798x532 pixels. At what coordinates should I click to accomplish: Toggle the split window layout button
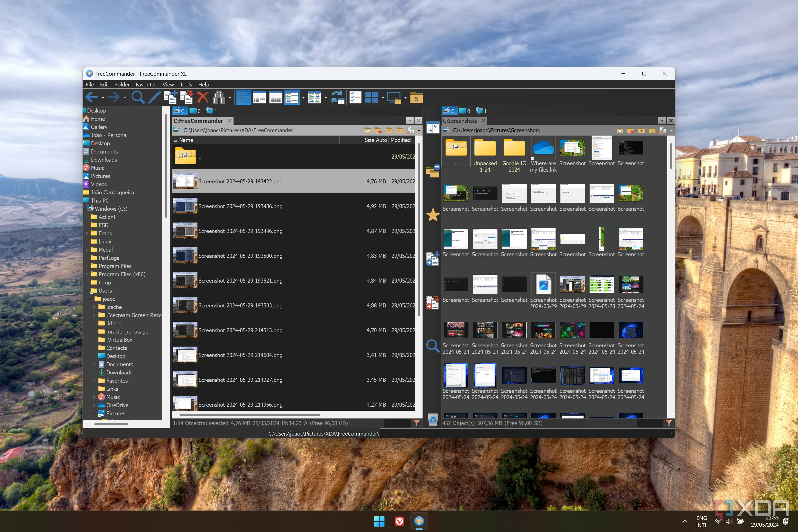[371, 98]
